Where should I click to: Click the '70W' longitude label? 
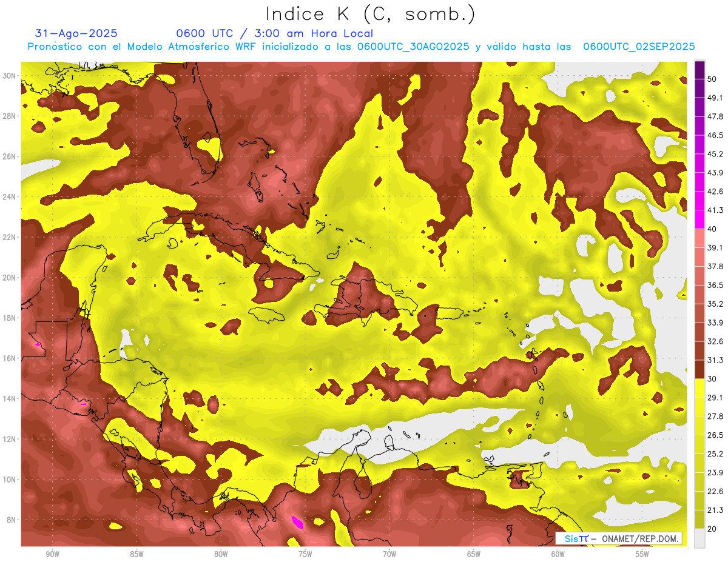pos(389,554)
